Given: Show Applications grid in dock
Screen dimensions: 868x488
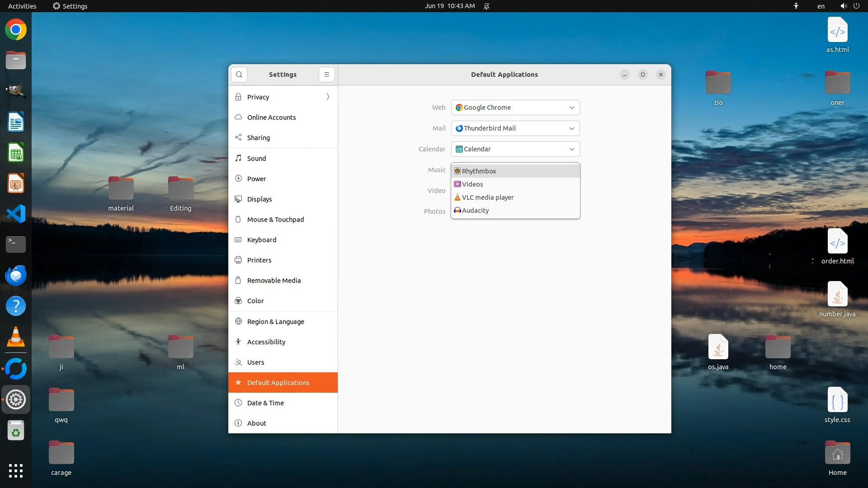Looking at the screenshot, I should [x=16, y=470].
